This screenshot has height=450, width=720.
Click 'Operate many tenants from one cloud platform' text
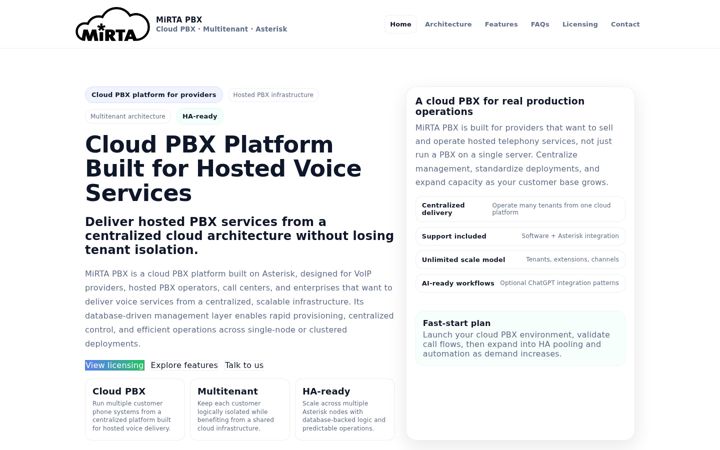tap(551, 209)
